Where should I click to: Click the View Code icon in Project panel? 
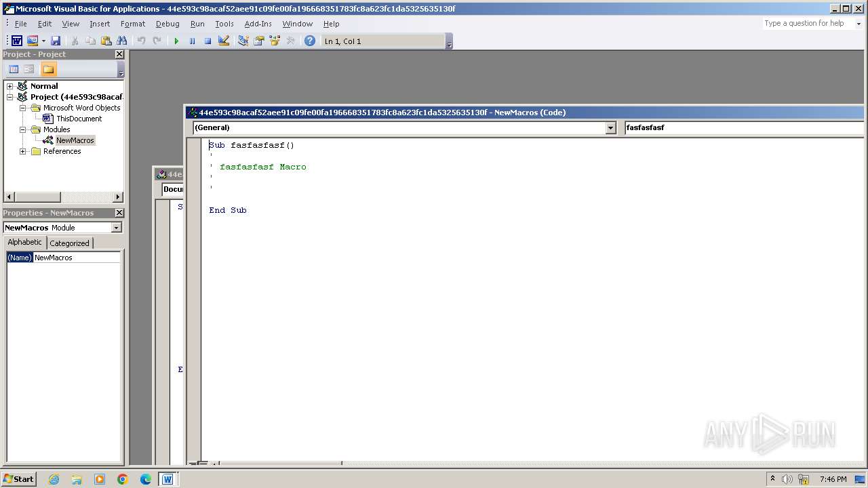coord(13,69)
